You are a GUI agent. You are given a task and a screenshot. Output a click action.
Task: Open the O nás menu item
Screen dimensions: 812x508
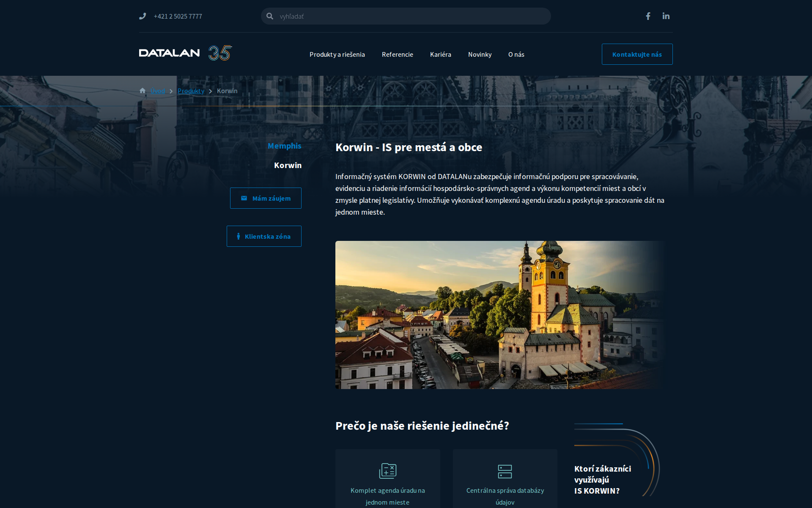coord(516,54)
